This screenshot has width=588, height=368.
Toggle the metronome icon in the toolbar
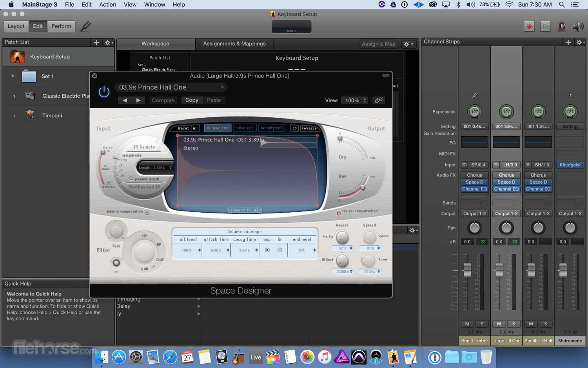(x=562, y=26)
